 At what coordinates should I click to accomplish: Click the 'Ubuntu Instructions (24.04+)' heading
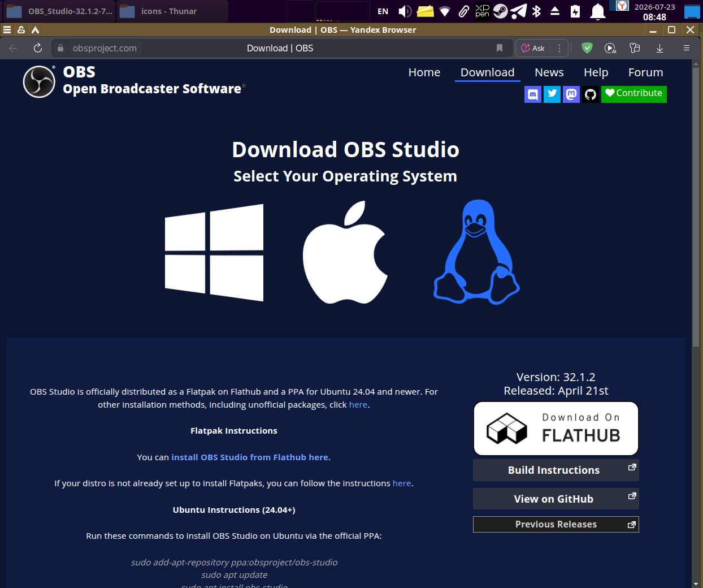[x=234, y=509]
